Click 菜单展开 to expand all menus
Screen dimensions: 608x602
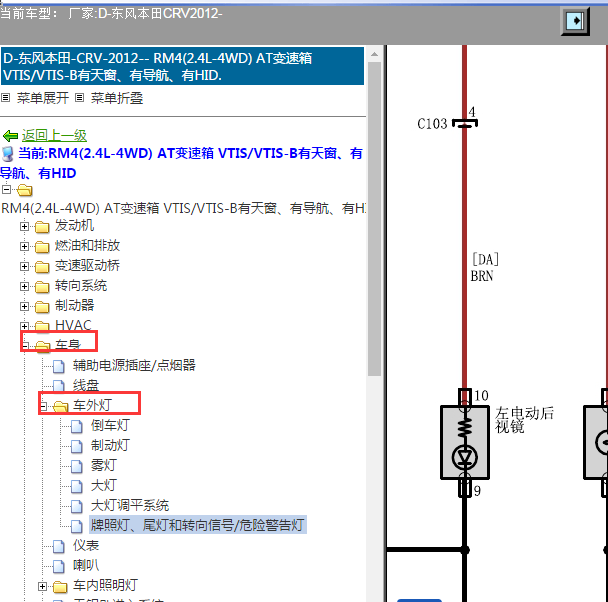(x=43, y=98)
